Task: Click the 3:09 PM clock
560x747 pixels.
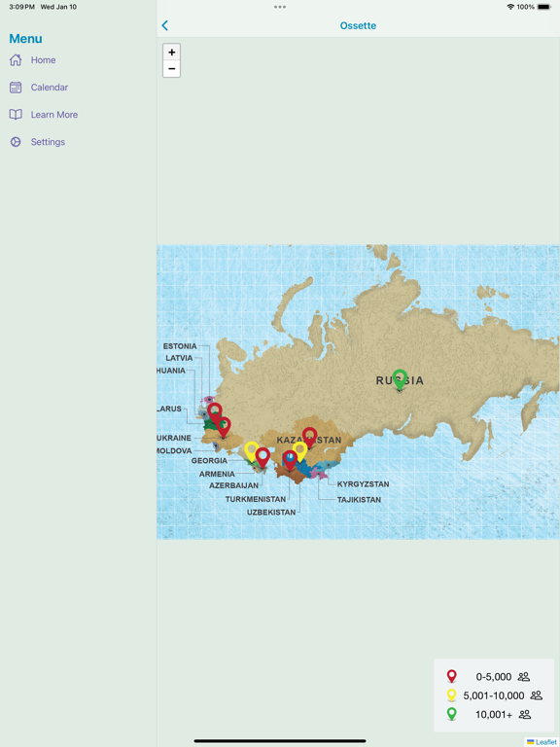Action: (22, 7)
